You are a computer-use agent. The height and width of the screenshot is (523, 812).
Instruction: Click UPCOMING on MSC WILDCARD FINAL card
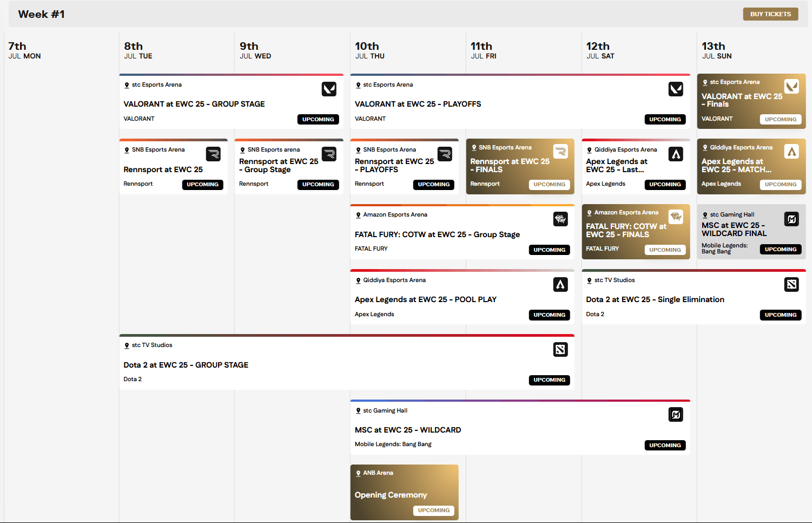781,250
